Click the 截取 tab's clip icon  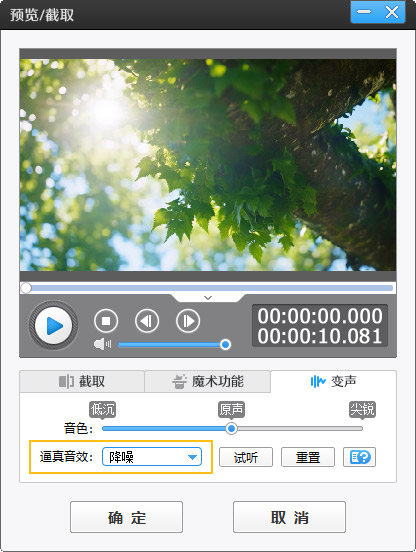click(x=66, y=381)
